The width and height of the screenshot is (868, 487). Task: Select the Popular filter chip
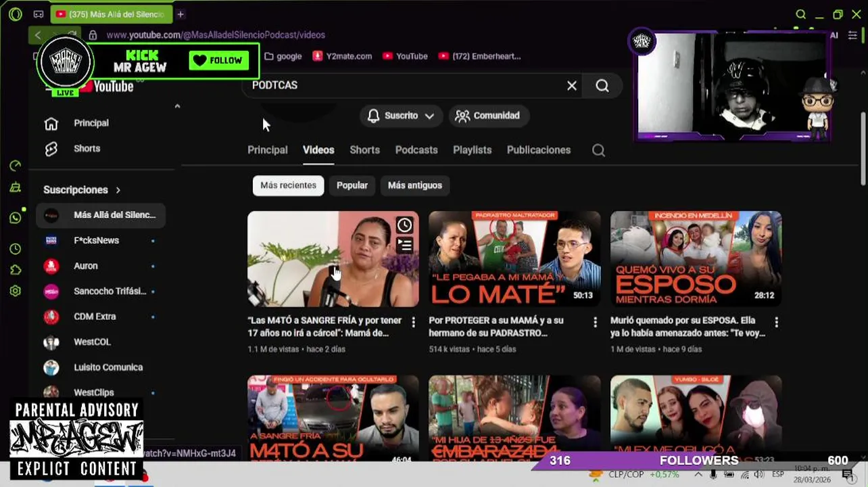tap(352, 185)
